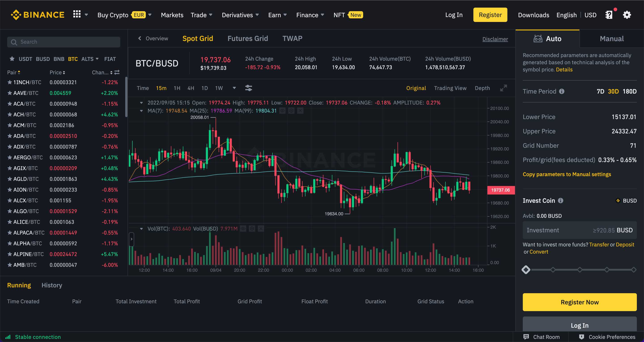Hide the MA indicator using its eye icon

(x=282, y=111)
